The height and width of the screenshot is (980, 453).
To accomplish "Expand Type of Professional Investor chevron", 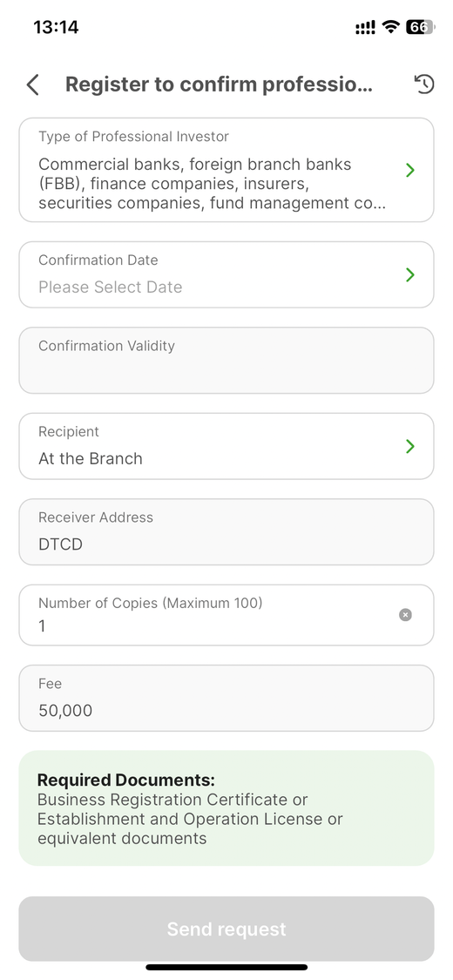I will pos(410,170).
